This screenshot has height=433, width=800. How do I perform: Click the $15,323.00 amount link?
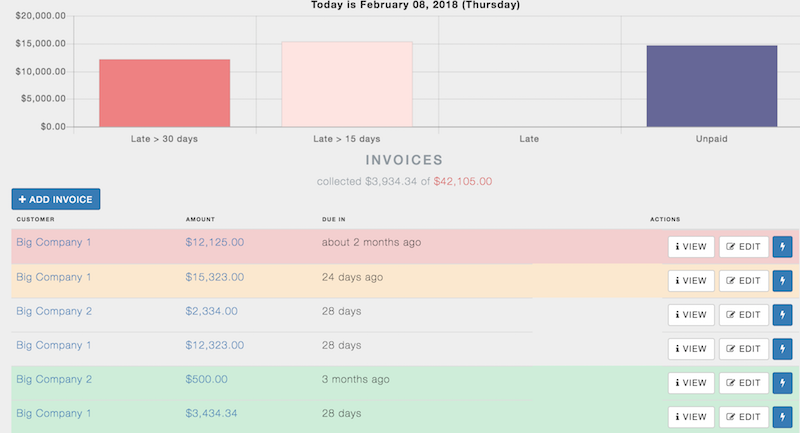[214, 277]
